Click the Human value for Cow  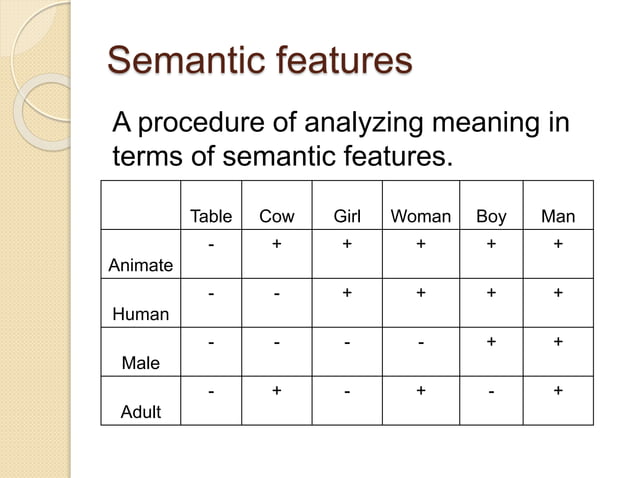pyautogui.click(x=277, y=294)
